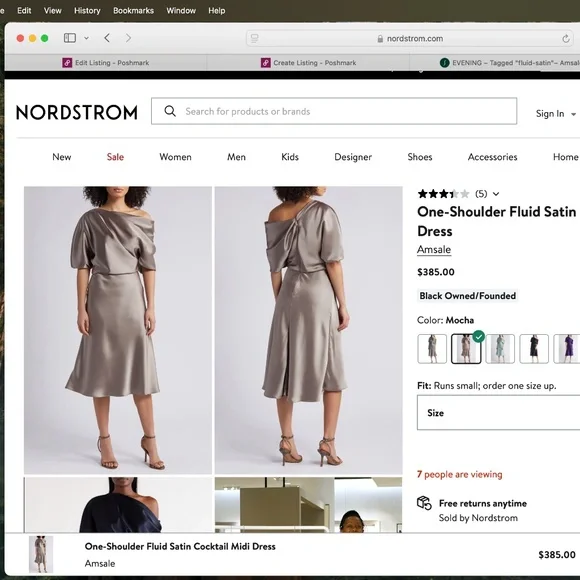Screen dimensions: 580x580
Task: Click the sticky bar dress thumbnail
Action: pos(41,554)
